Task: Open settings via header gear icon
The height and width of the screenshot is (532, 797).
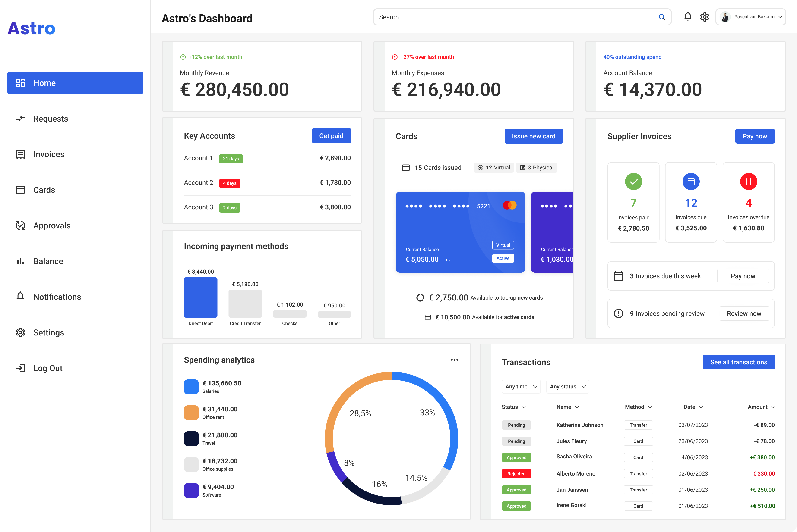Action: [704, 17]
